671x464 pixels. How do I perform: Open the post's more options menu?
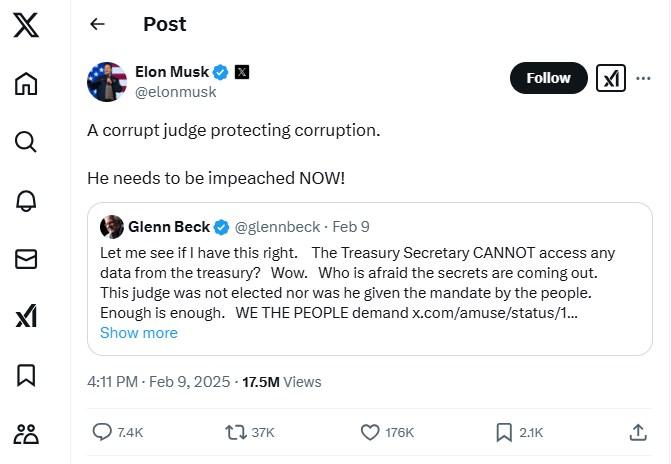pos(643,78)
